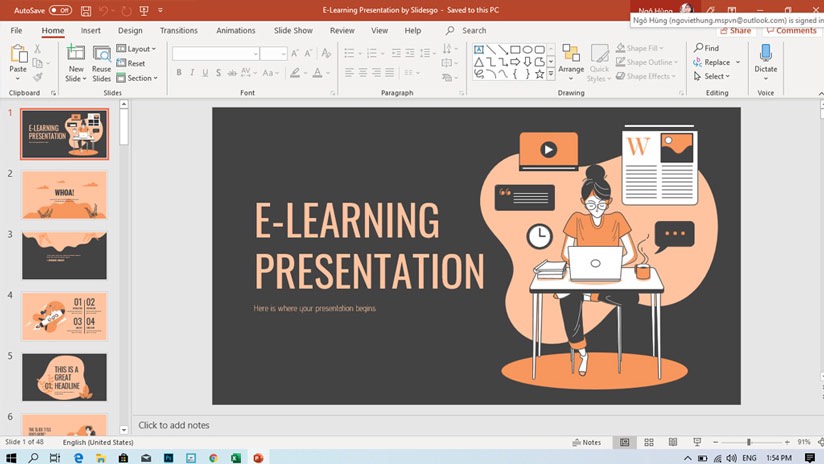The height and width of the screenshot is (464, 824).
Task: Click the Find button
Action: (x=706, y=48)
